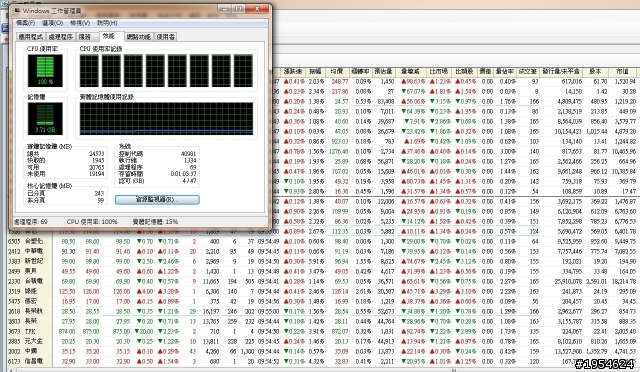Sort stock table by 股本 column header
The width and height of the screenshot is (640, 372).
[x=595, y=71]
